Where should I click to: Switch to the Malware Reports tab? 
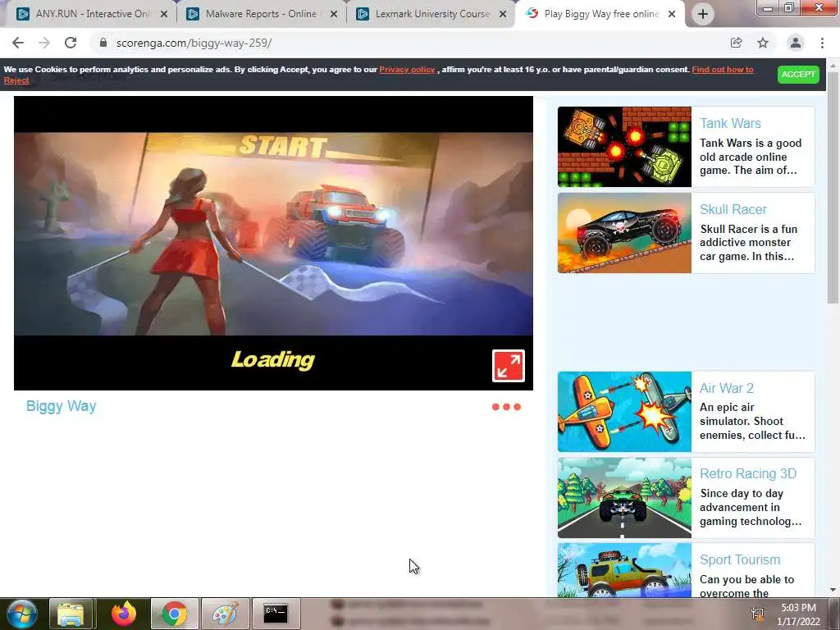[260, 14]
